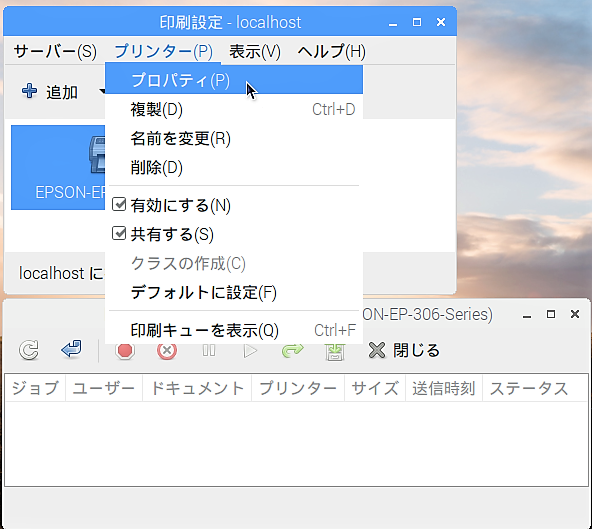Click the refresh icon in queue toolbar

tap(29, 350)
